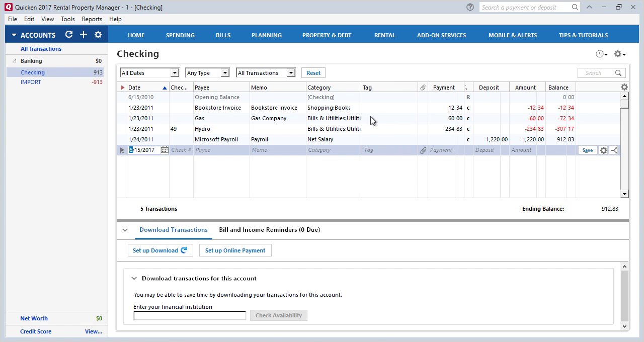Click Set up Online Payment button

click(x=235, y=250)
